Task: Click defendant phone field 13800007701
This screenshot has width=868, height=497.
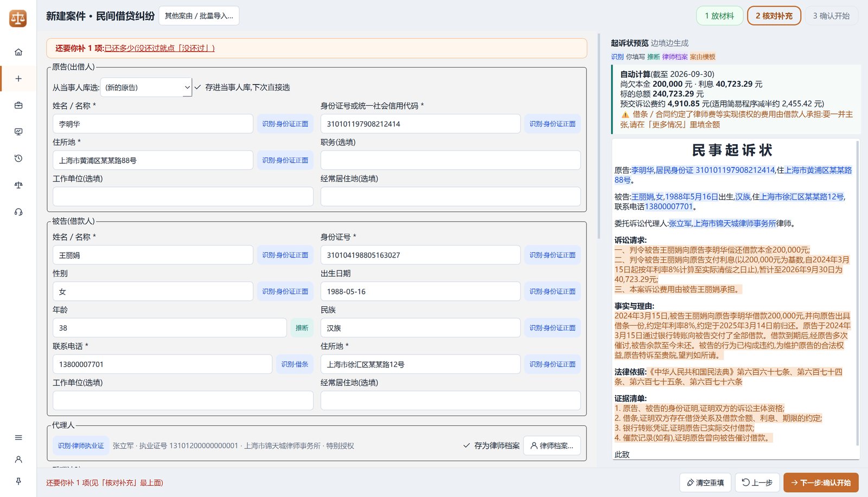Action: (162, 364)
